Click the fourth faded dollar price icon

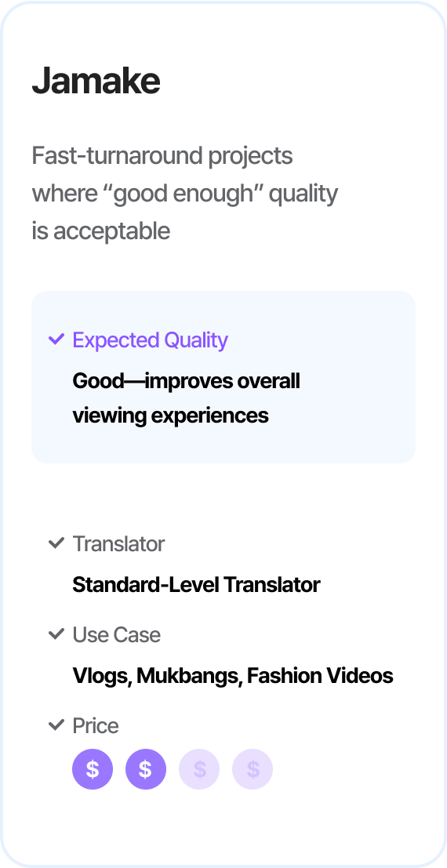click(x=252, y=769)
